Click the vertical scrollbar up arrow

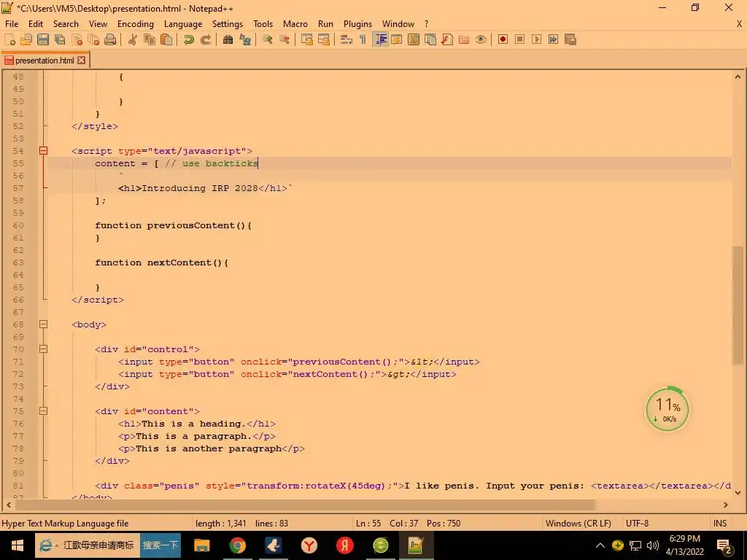(738, 76)
